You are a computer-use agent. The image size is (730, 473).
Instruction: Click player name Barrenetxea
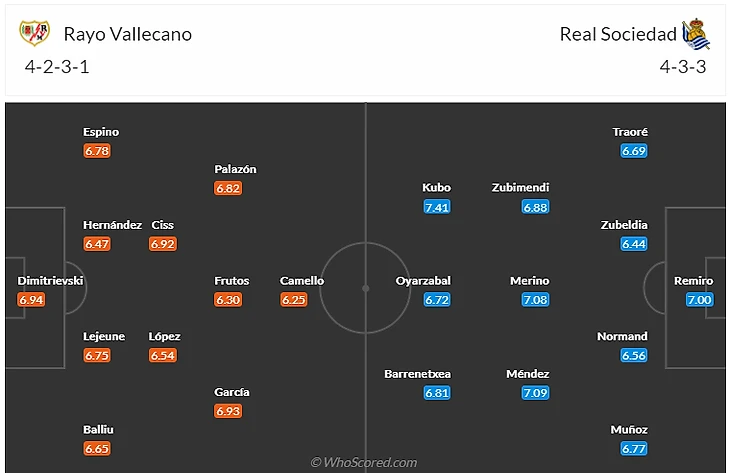point(418,374)
